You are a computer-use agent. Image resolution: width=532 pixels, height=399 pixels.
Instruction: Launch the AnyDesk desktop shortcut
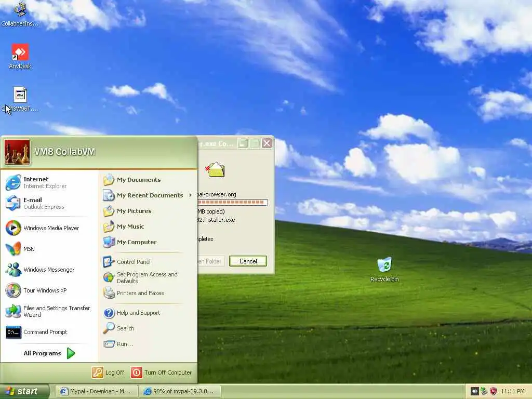(x=20, y=56)
